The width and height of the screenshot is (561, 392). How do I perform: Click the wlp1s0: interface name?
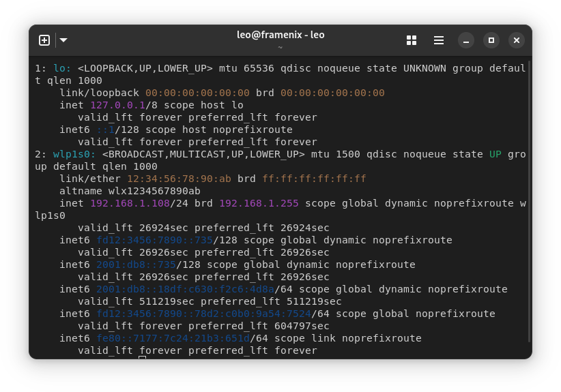click(x=74, y=154)
